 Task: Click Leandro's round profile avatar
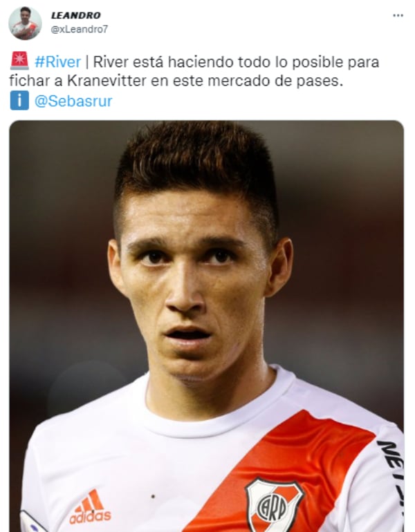25,23
